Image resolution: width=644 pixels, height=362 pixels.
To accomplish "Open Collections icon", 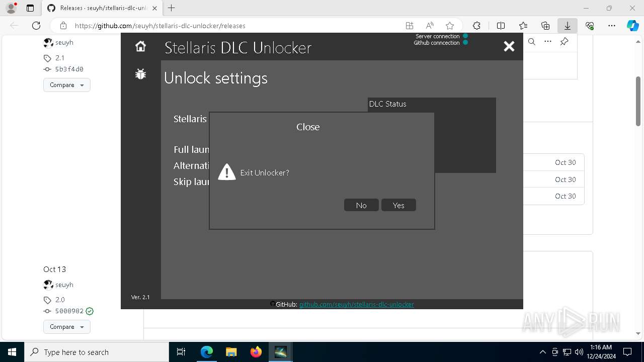I will click(x=545, y=26).
